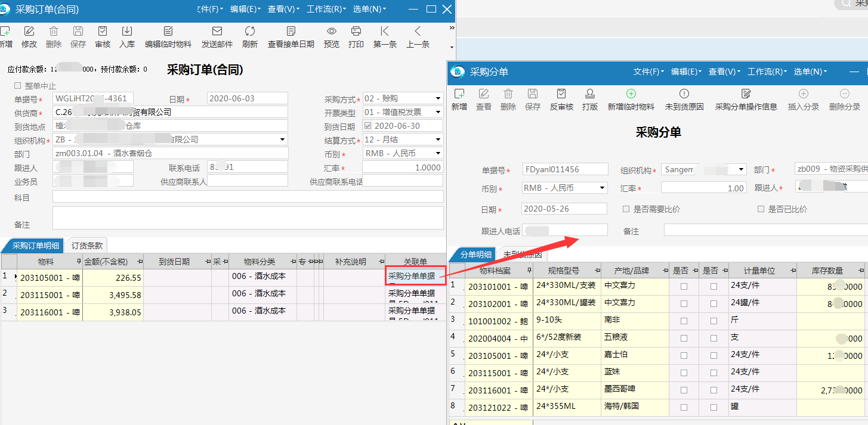Tick second 是否 checkbox in 嘉士伯 row
The height and width of the screenshot is (425, 868).
713,356
